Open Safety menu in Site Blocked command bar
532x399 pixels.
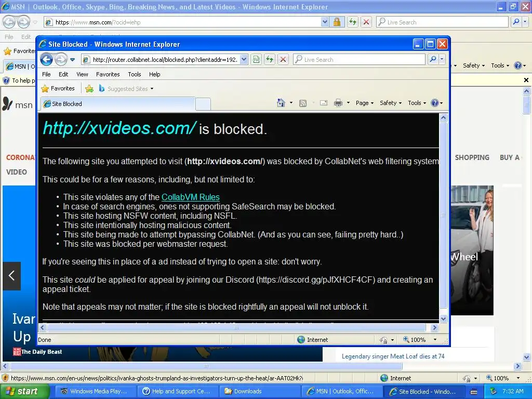click(x=391, y=103)
